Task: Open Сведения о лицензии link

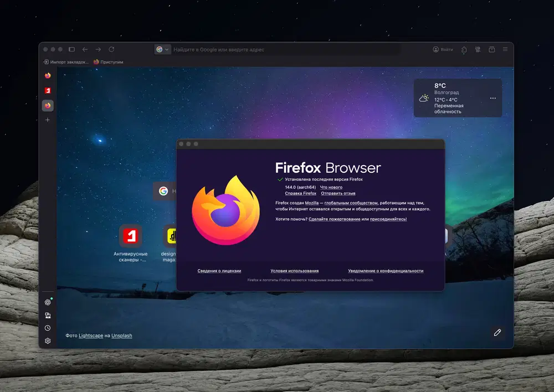Action: click(219, 271)
